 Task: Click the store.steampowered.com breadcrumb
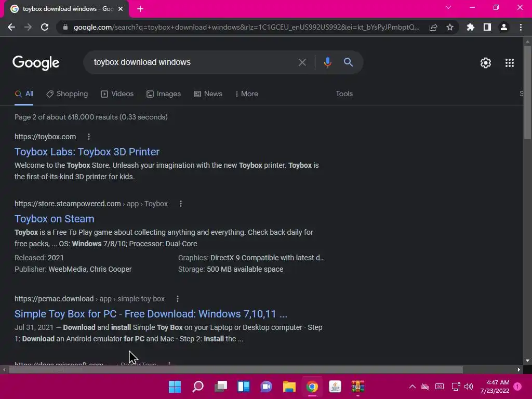[x=91, y=204]
